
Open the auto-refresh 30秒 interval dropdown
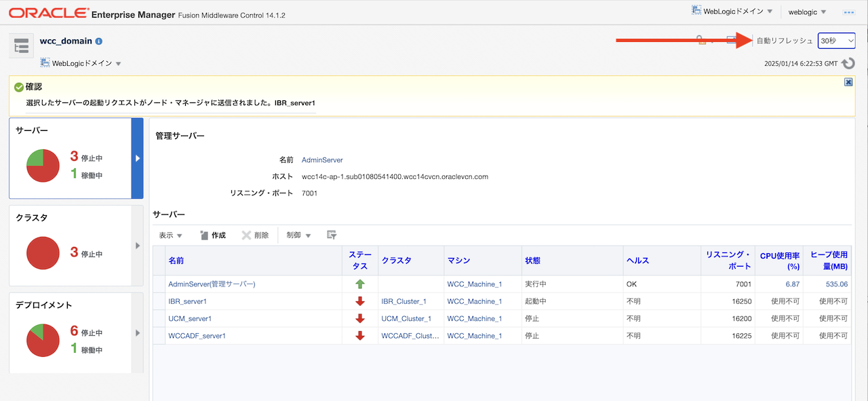(x=836, y=41)
